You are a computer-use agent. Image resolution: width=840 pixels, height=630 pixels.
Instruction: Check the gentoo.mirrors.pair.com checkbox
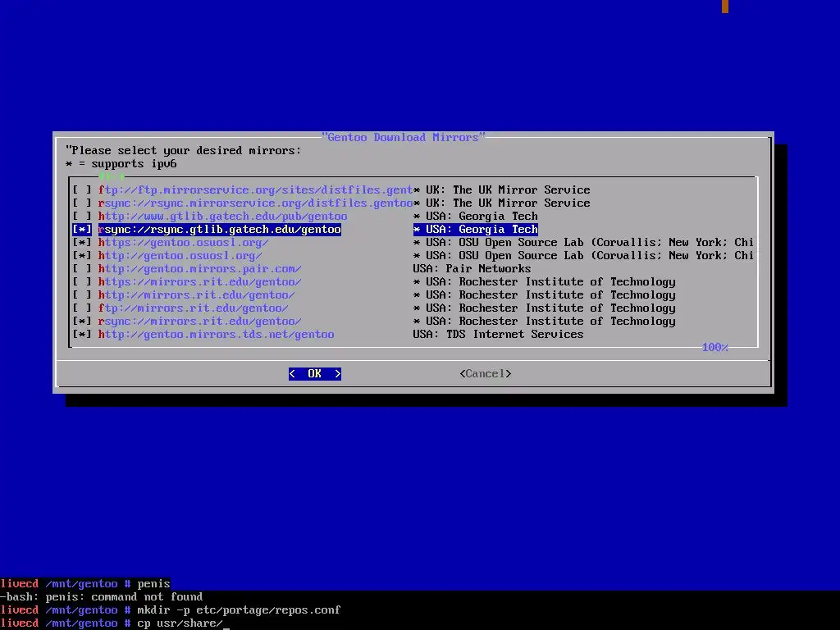pos(82,268)
